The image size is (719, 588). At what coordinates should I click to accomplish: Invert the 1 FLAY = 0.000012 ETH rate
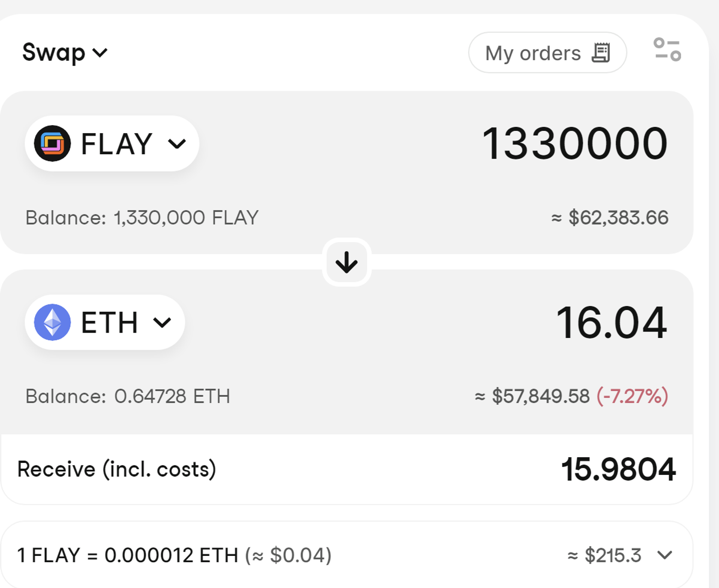(x=128, y=555)
